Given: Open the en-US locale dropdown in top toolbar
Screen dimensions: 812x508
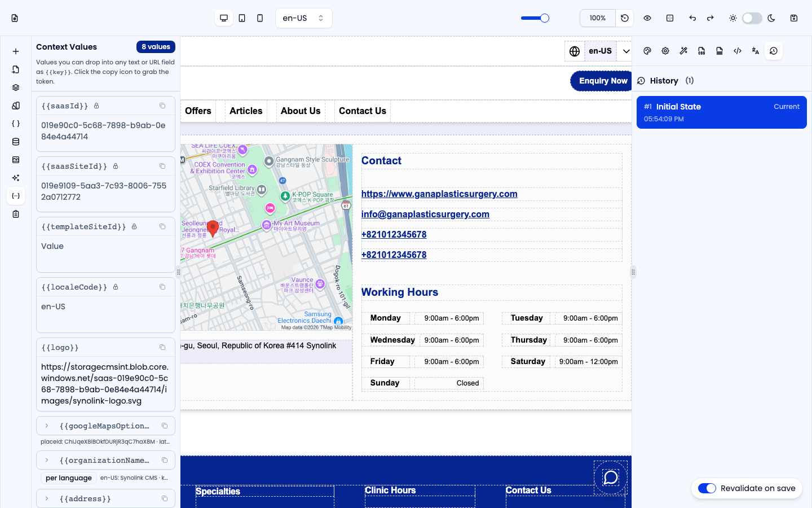Looking at the screenshot, I should click(304, 18).
